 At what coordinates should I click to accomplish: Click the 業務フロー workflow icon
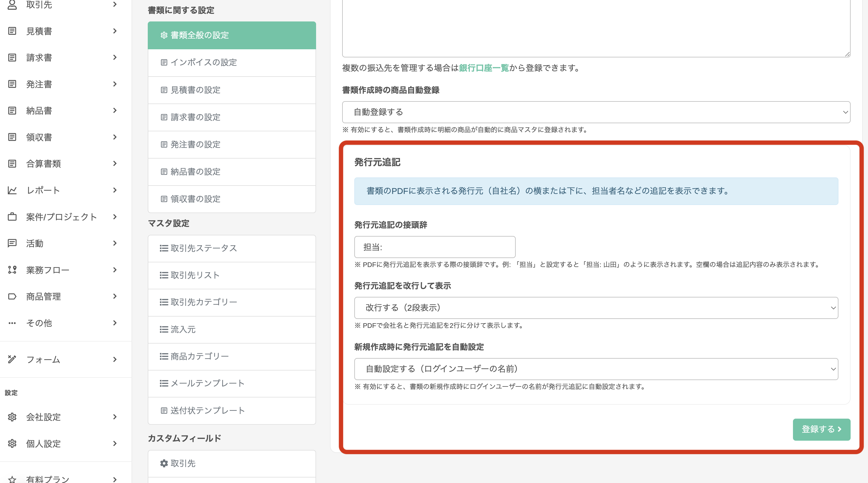pyautogui.click(x=12, y=270)
